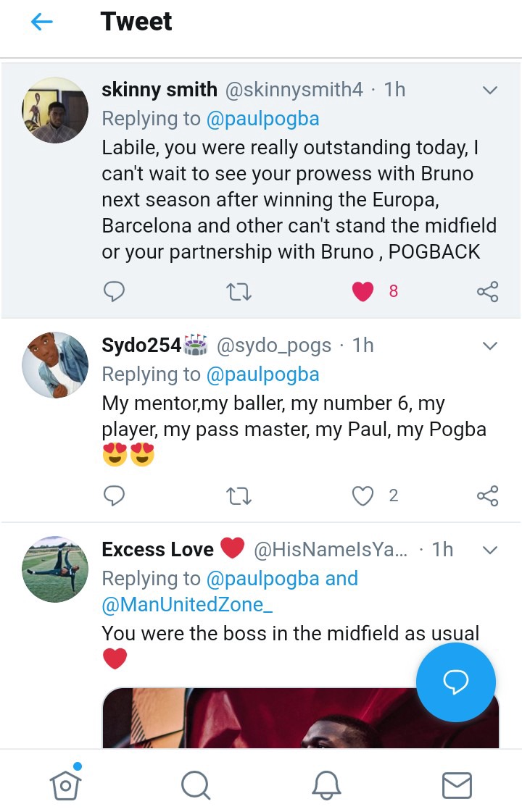
Task: Retweet skinny smith's reply
Action: coord(239,292)
